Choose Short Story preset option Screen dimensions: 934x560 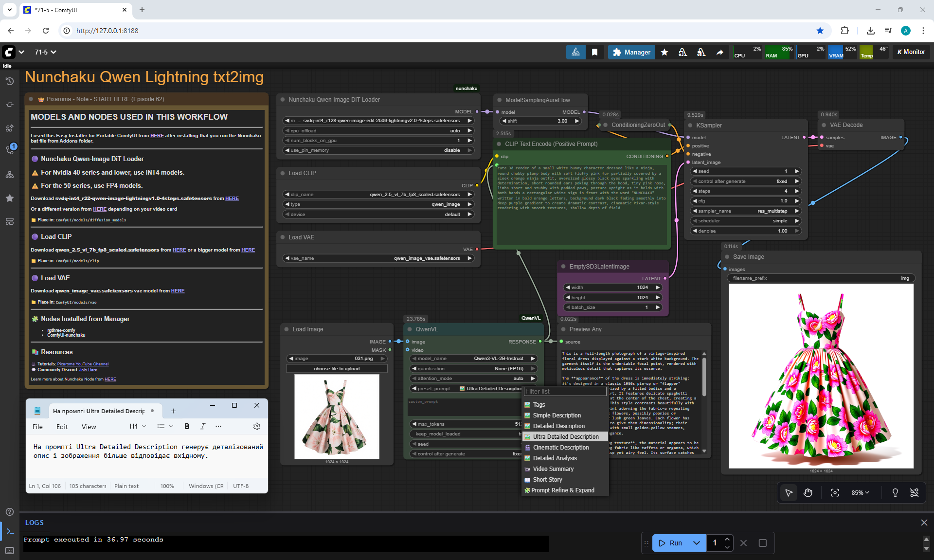pos(547,480)
